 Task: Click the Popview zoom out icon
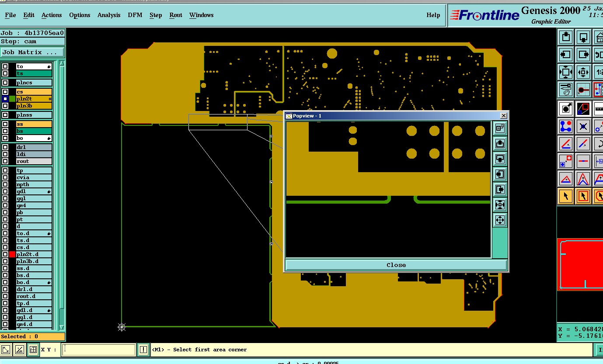pyautogui.click(x=500, y=220)
